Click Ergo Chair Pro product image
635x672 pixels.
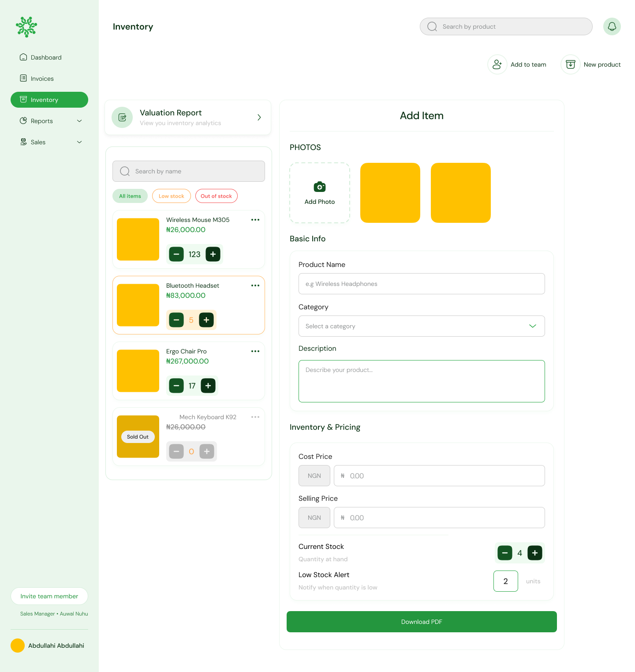click(x=138, y=371)
